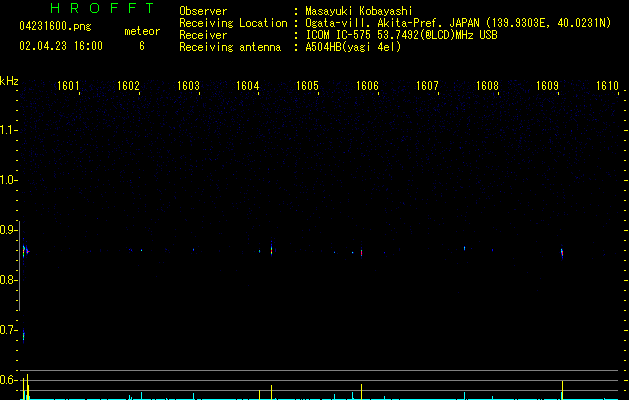Click the HROFFT title text
The image size is (629, 400).
102,8
